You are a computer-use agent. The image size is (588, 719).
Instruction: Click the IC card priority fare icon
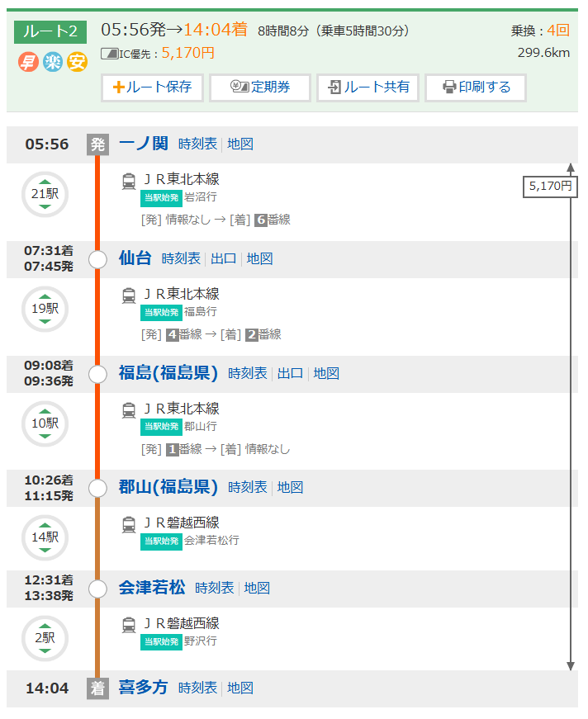[109, 53]
